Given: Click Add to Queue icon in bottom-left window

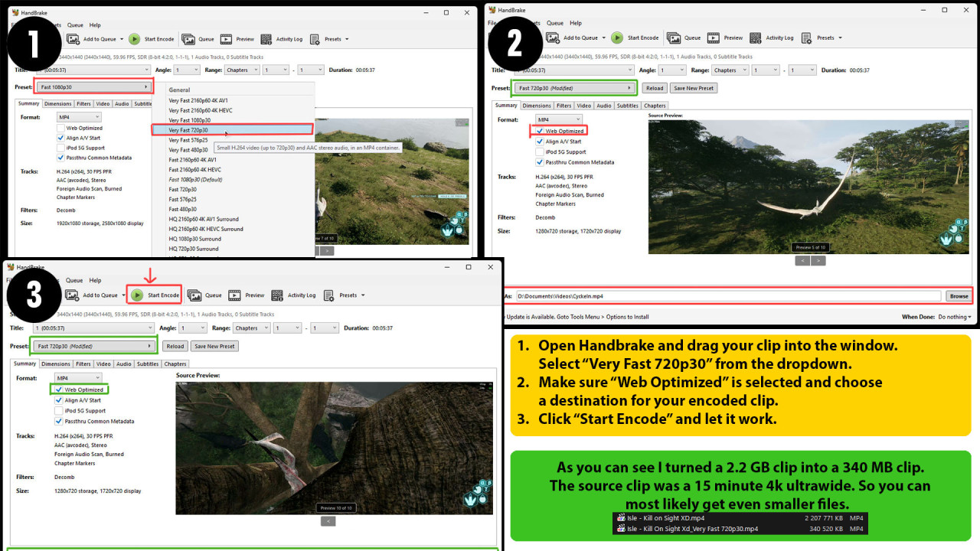Looking at the screenshot, I should click(x=73, y=295).
